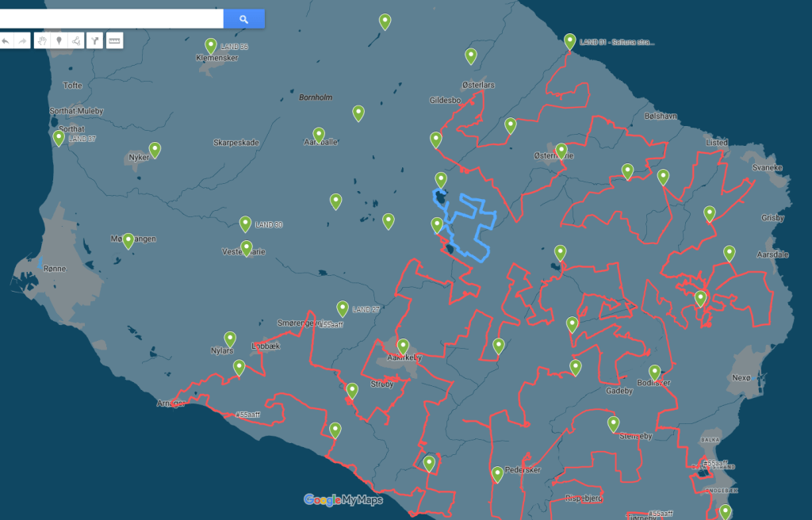Click the green pin labeled LAND 36

coord(211,45)
